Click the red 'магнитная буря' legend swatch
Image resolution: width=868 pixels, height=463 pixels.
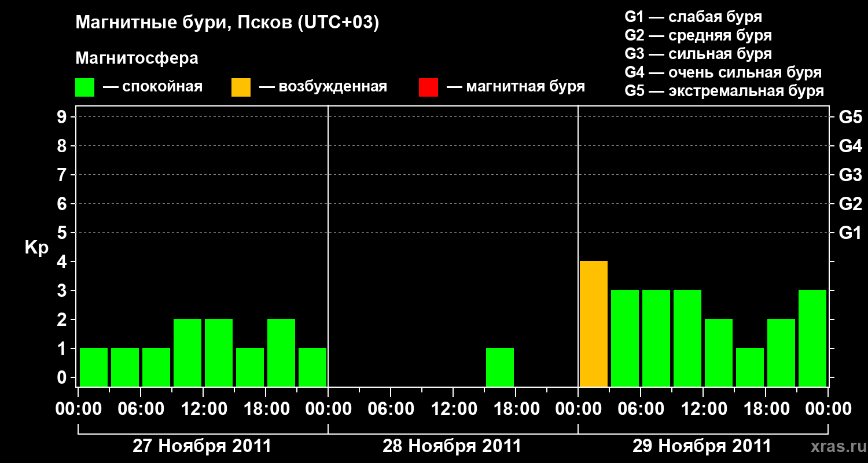[x=429, y=87]
